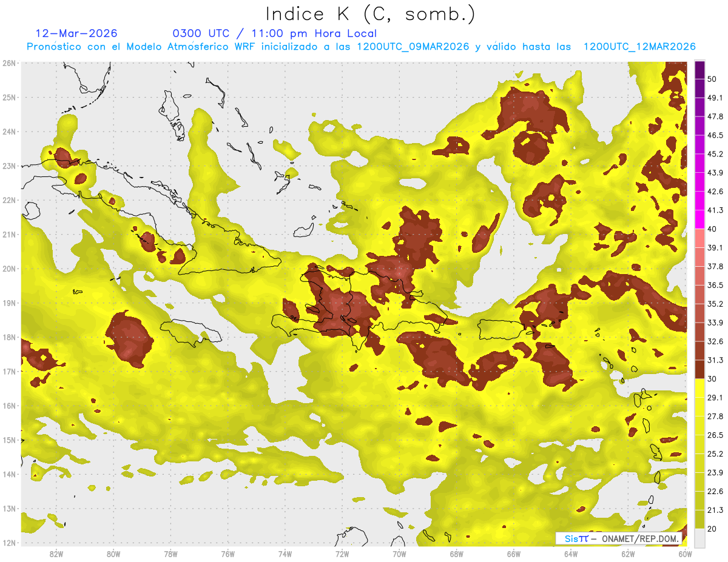Click the "17N" latitude label
The image size is (728, 562).
point(9,372)
